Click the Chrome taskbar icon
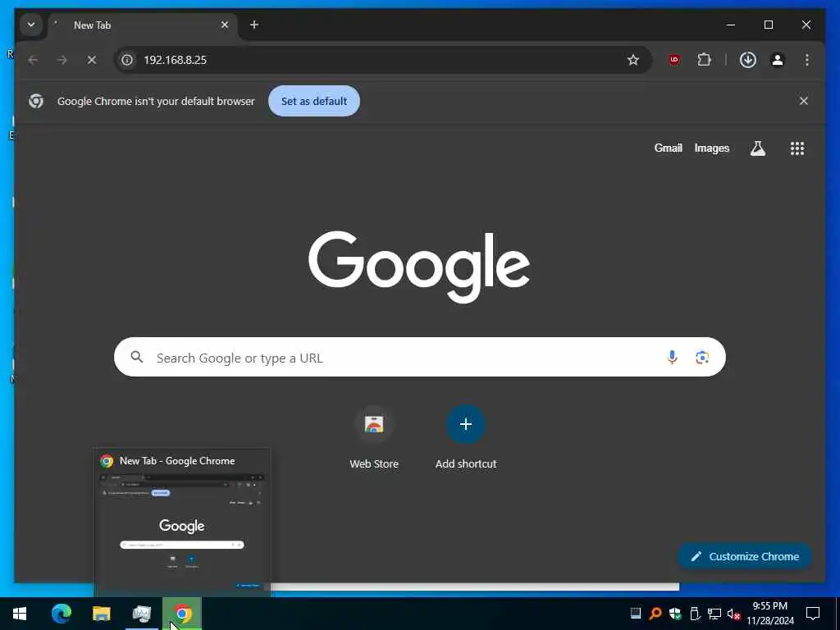 pyautogui.click(x=182, y=614)
